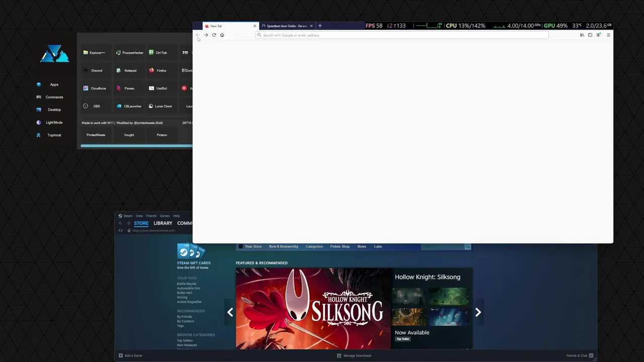Open Firefox account icon

coord(598,35)
